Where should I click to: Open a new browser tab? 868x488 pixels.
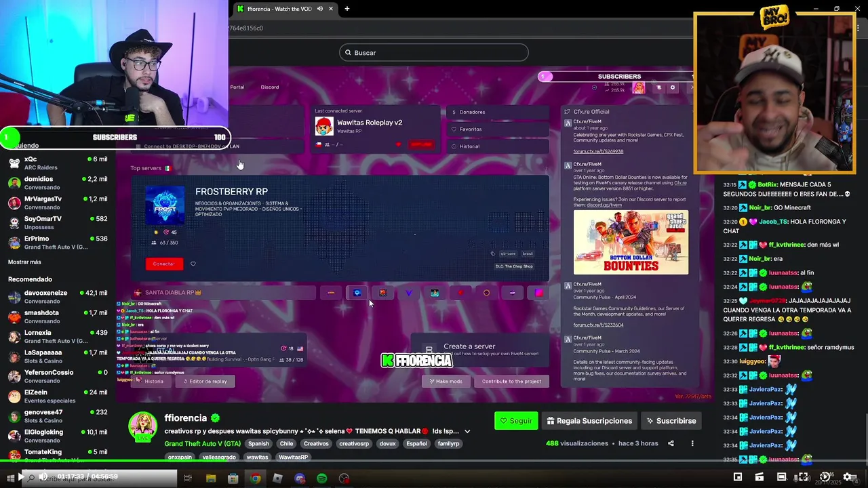(x=347, y=9)
